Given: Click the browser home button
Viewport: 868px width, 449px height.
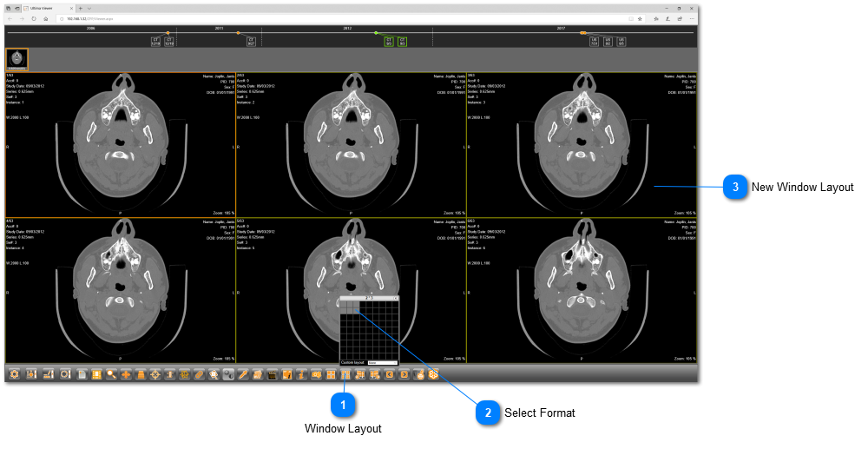Looking at the screenshot, I should pos(46,18).
